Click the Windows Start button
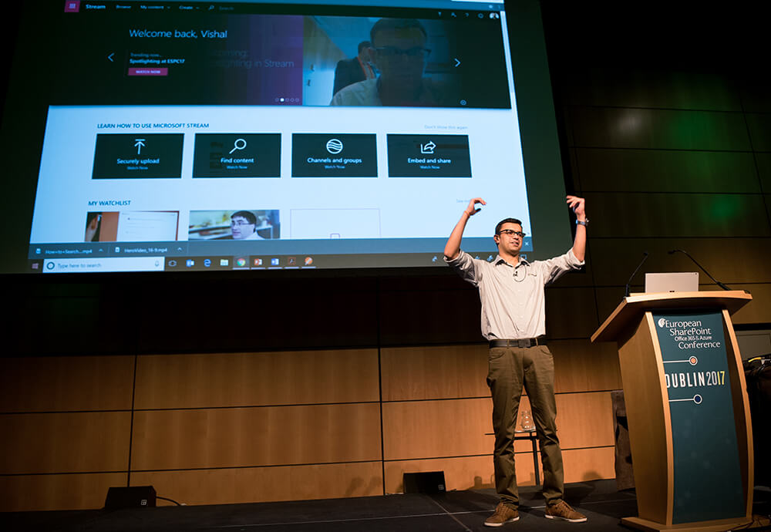 [x=35, y=265]
